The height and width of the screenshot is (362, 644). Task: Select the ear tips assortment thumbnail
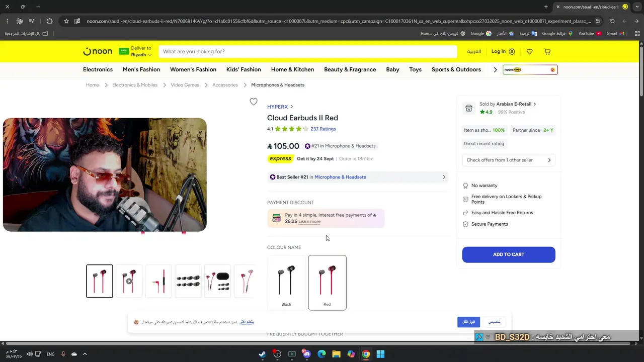[x=188, y=281]
